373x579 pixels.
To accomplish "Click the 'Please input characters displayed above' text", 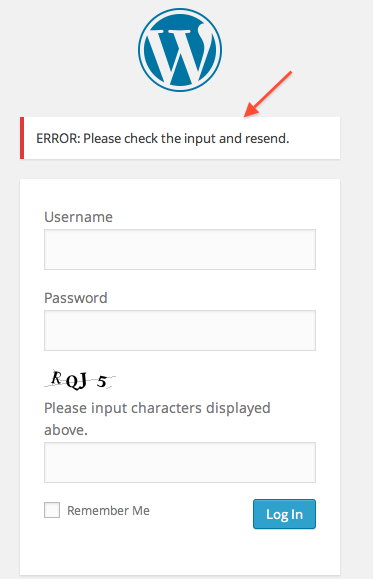I will [x=157, y=419].
